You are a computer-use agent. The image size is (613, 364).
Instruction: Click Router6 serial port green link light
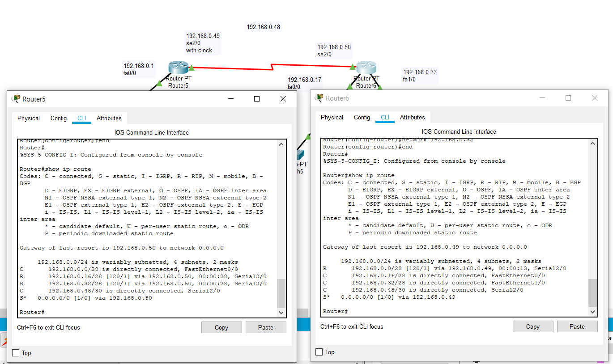[x=353, y=67]
